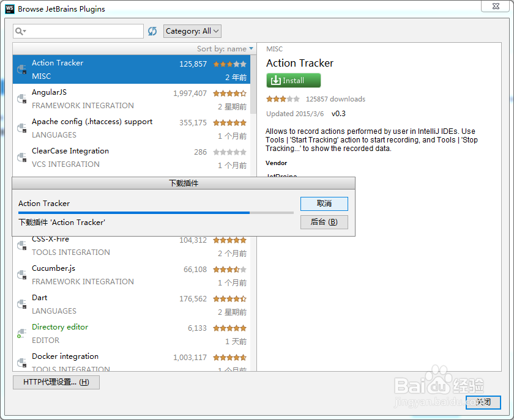Click the Vendor heading in details
The image size is (514, 420).
pyautogui.click(x=277, y=163)
